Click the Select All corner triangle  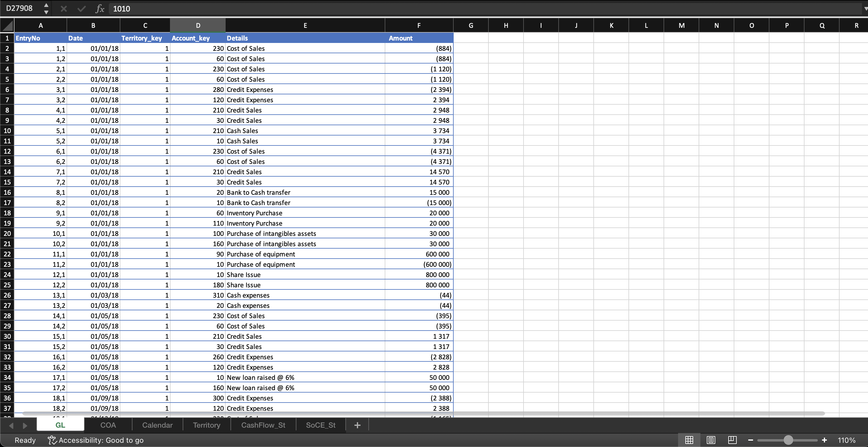pos(7,26)
